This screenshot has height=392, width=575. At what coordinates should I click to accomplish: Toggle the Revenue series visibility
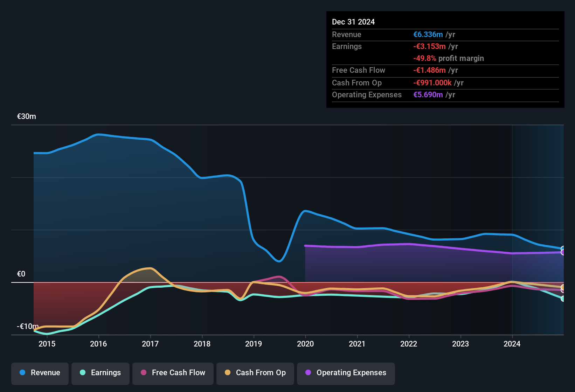pos(40,373)
